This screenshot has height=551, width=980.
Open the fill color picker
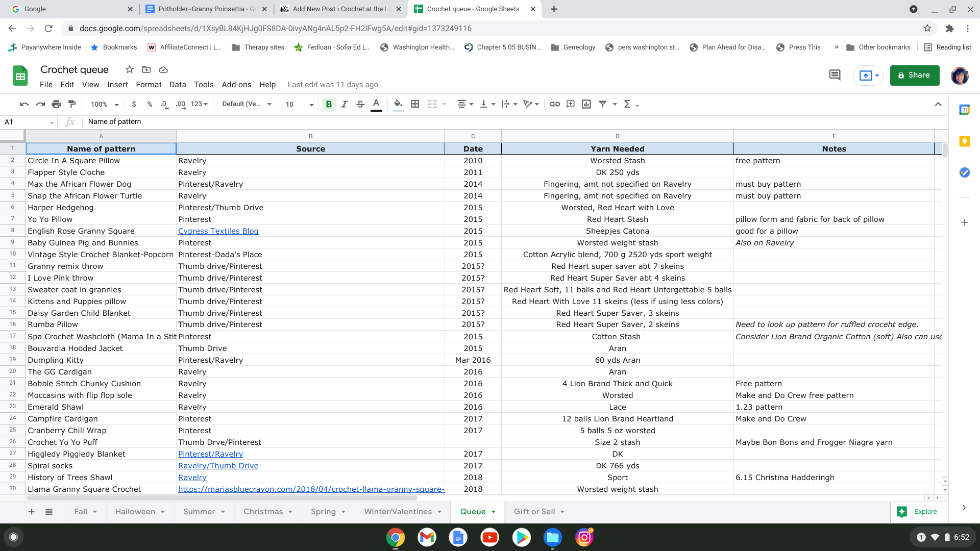pos(398,104)
